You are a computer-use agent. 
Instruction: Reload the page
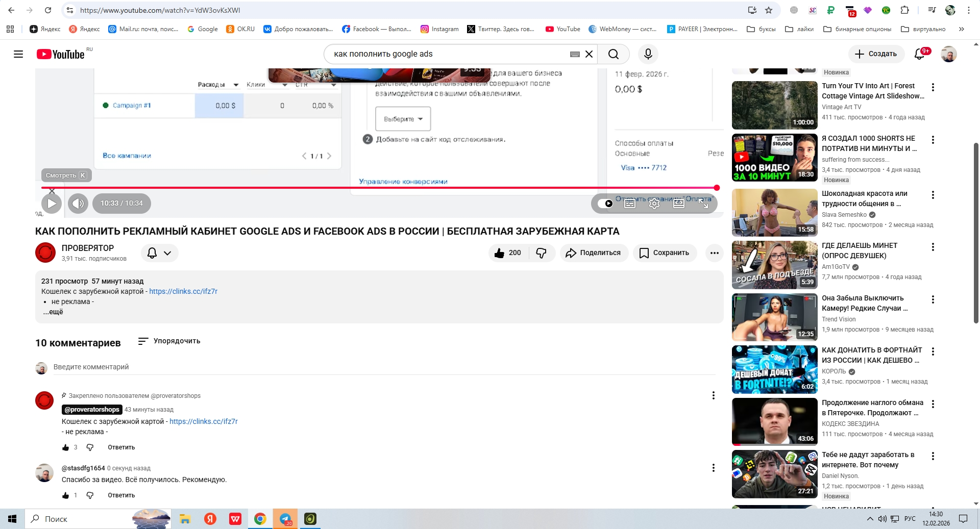click(x=48, y=10)
